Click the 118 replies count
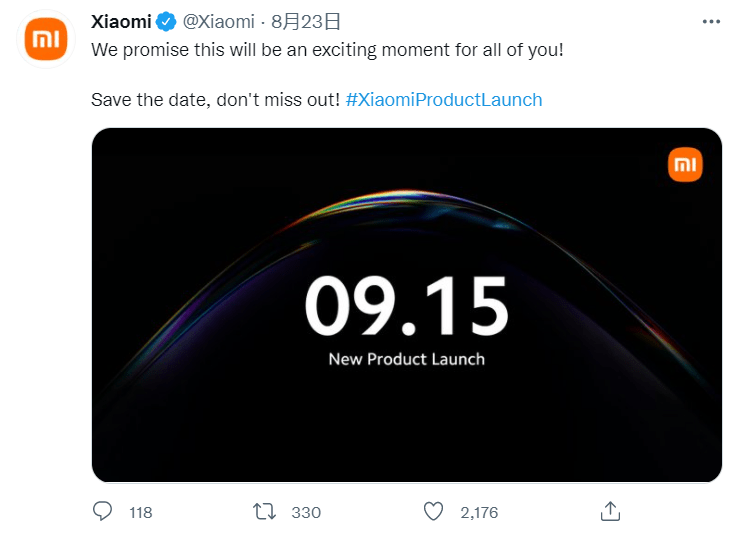Screen dimensions: 742x537 (x=141, y=512)
